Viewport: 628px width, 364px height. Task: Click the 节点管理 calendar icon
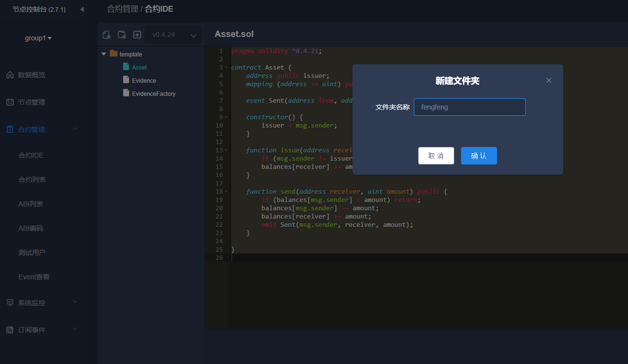[x=10, y=102]
